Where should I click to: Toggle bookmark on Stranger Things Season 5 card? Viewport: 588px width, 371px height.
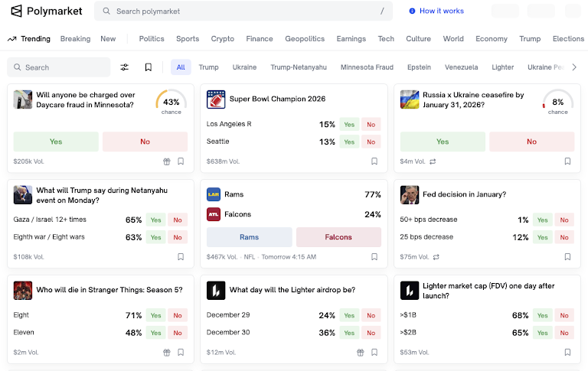(181, 353)
